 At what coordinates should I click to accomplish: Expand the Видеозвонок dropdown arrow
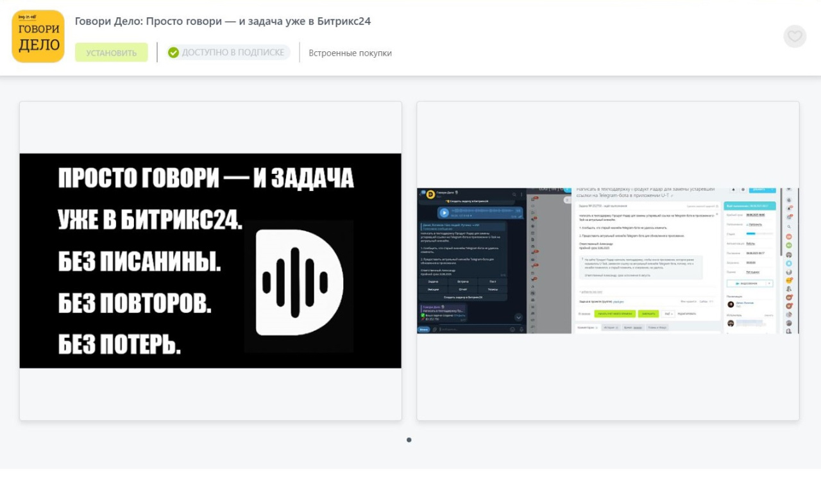[768, 283]
